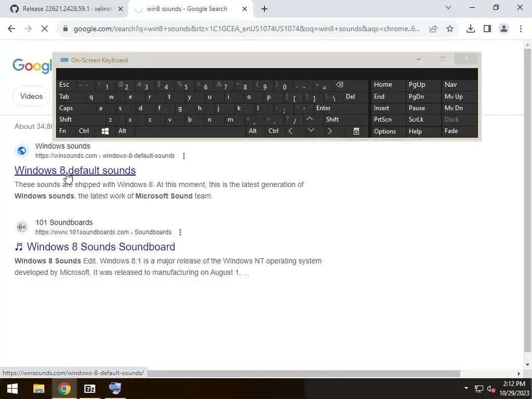Share this page icon in address bar
The image size is (532, 399).
pos(433,29)
